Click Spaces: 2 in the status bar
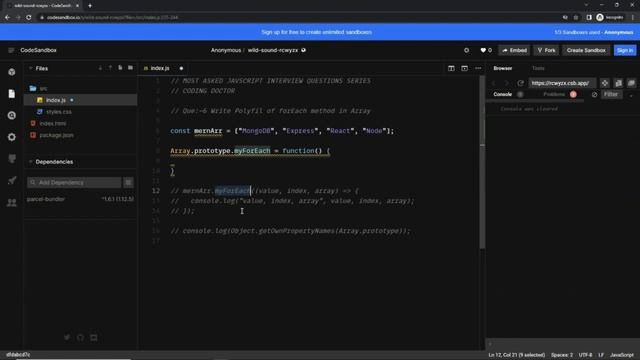This screenshot has width=640, height=360. click(562, 355)
